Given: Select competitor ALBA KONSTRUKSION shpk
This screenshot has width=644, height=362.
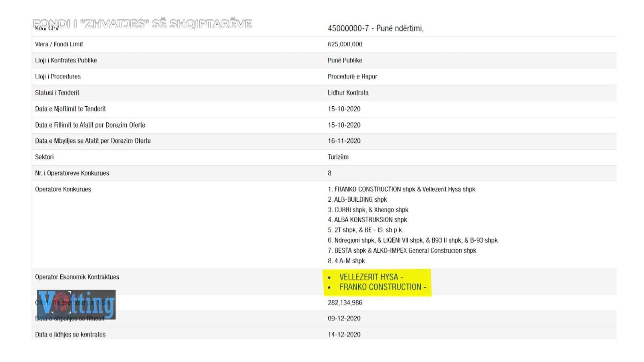Looking at the screenshot, I should pyautogui.click(x=367, y=220).
